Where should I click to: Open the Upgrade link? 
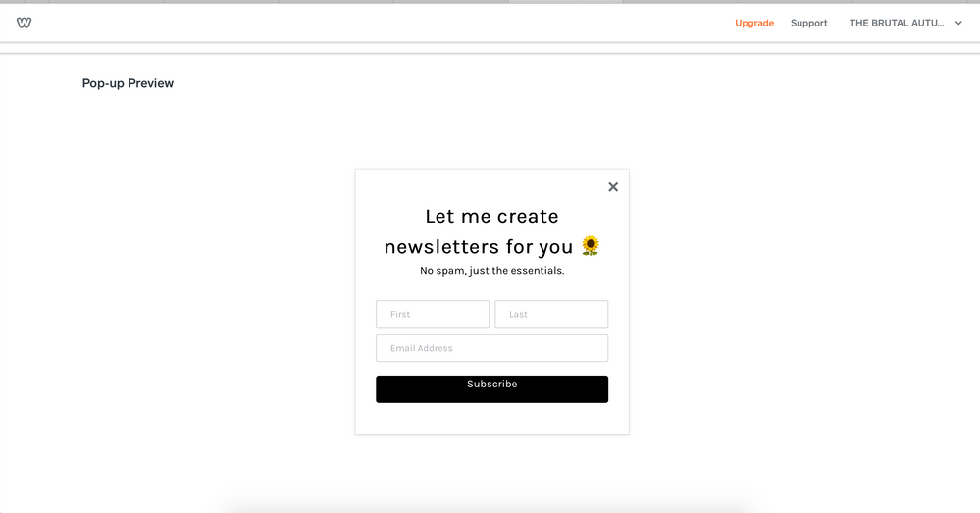754,23
